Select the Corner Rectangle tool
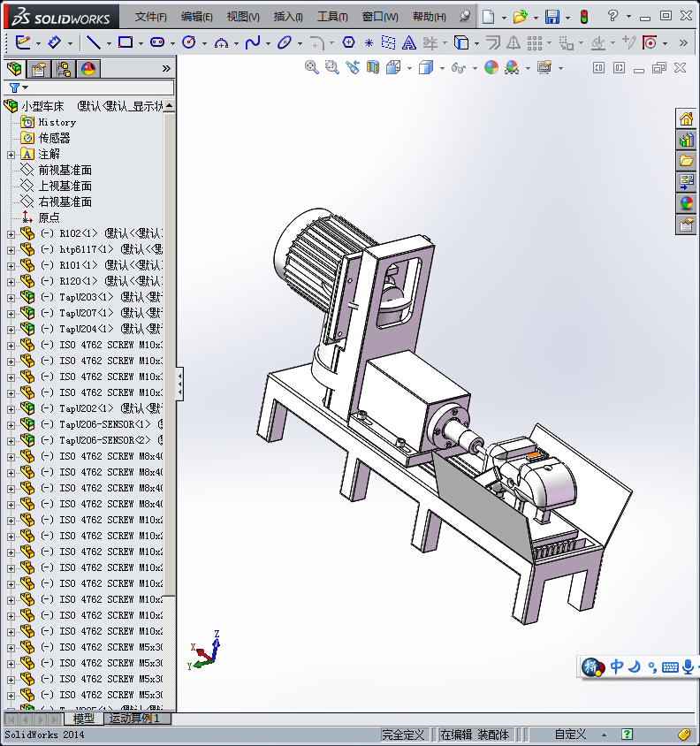The width and height of the screenshot is (700, 746). 126,42
